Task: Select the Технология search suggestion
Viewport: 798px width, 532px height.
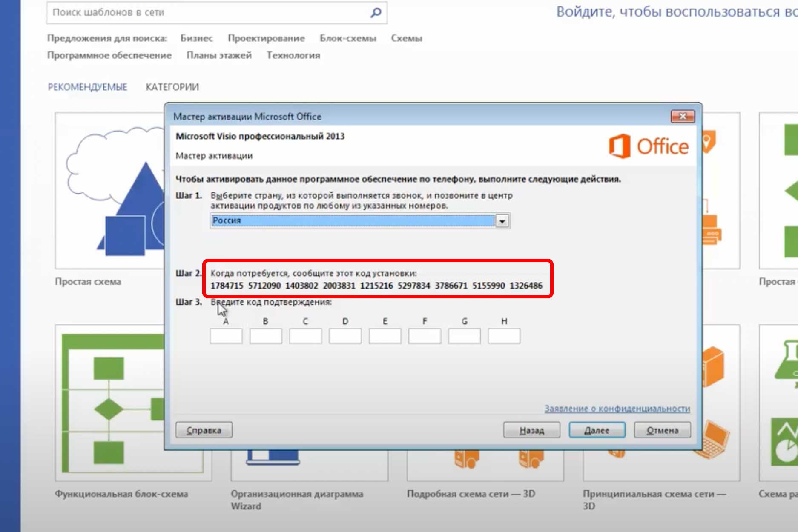Action: pos(293,55)
